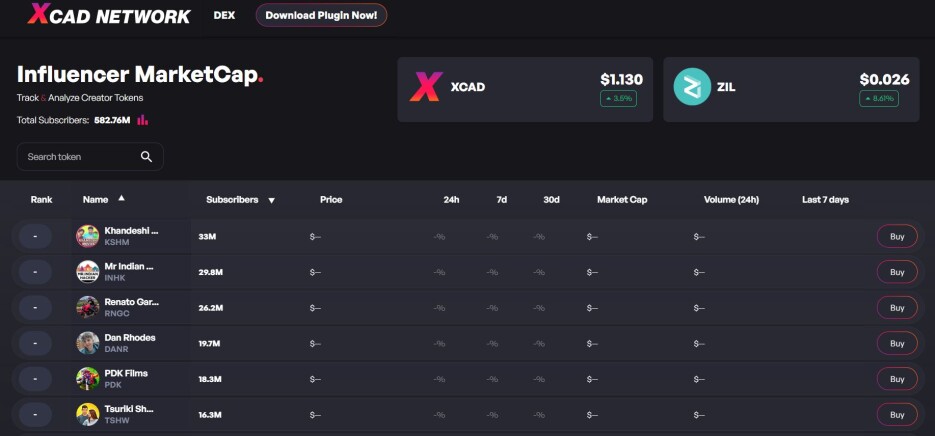935x436 pixels.
Task: Buy the Dan Rhodes DANR token
Action: [897, 344]
